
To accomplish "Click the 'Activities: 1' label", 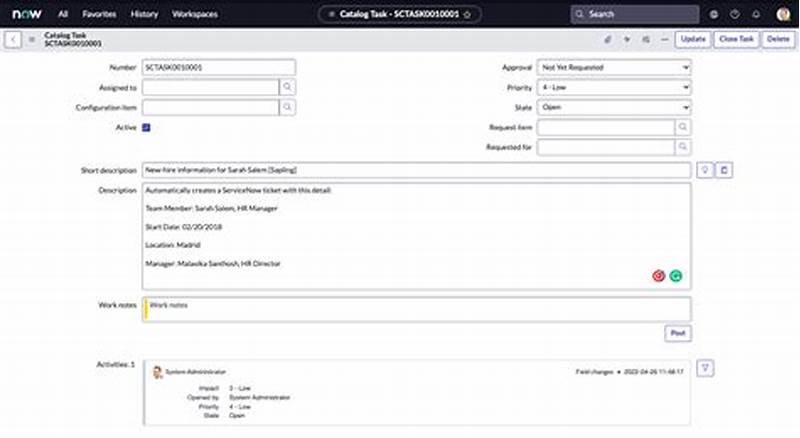I will [116, 364].
